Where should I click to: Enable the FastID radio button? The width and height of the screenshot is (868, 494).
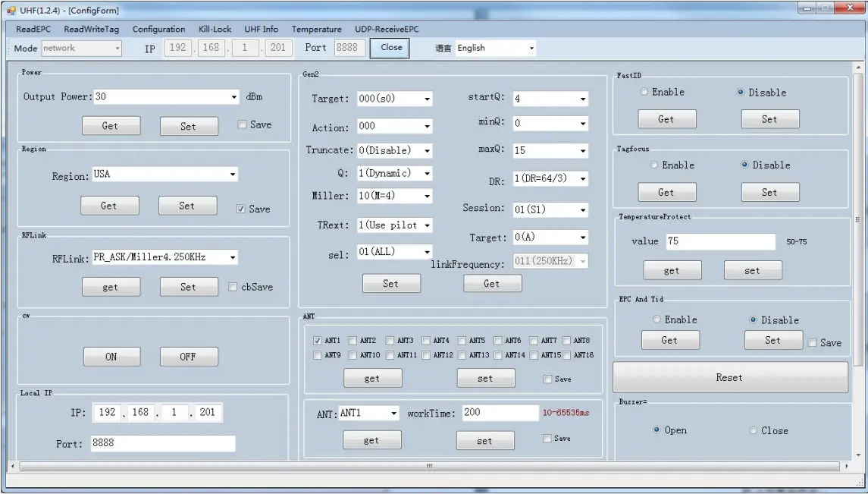642,91
